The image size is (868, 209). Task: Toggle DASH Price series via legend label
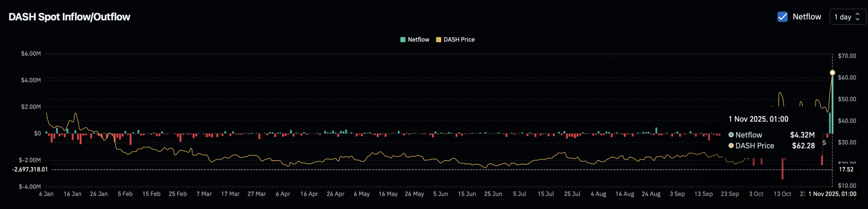[459, 40]
